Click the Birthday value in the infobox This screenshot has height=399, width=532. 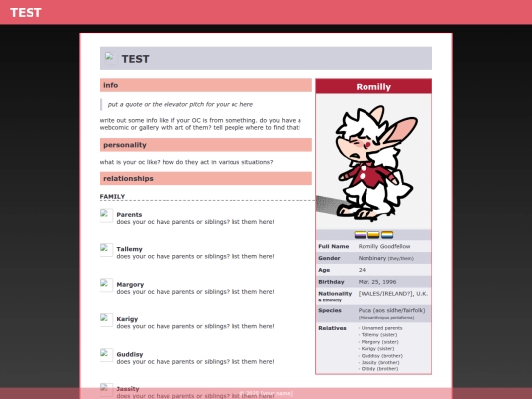click(377, 282)
